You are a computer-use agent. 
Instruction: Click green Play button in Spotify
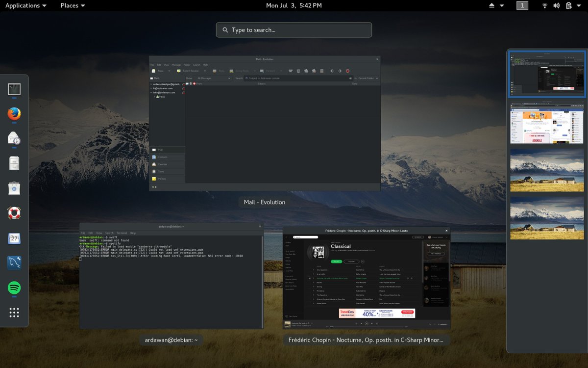point(336,262)
